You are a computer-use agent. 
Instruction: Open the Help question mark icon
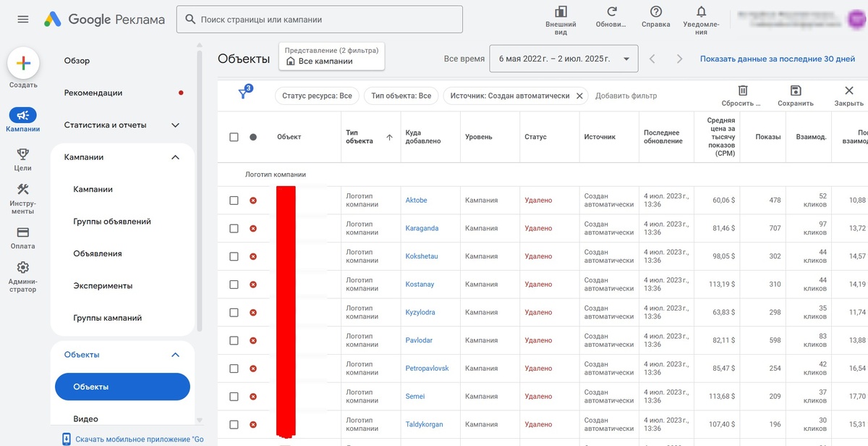tap(656, 12)
